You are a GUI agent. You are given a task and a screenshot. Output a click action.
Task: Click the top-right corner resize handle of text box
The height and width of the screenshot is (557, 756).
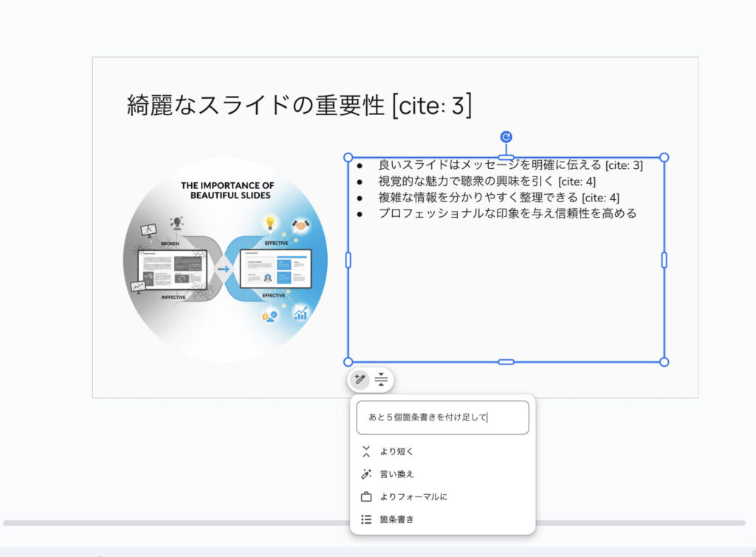(664, 157)
